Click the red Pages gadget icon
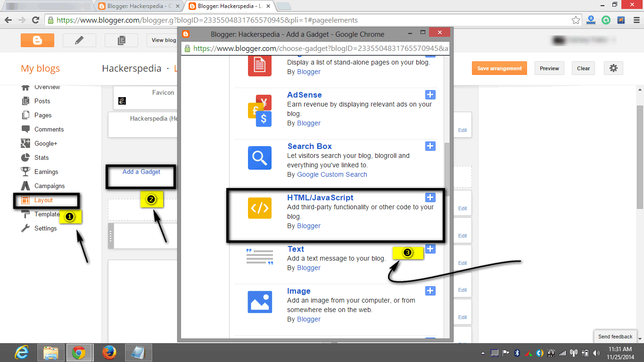The width and height of the screenshot is (644, 362). (x=260, y=65)
